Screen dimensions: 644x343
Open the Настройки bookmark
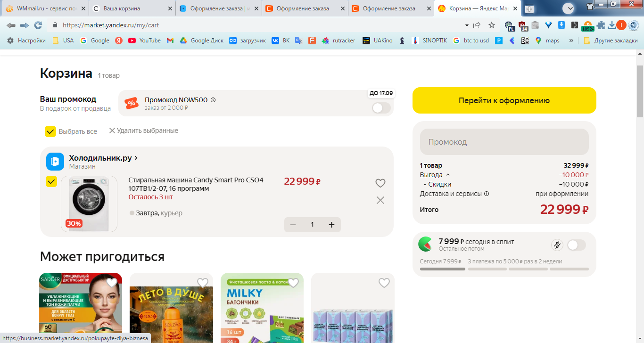(26, 41)
